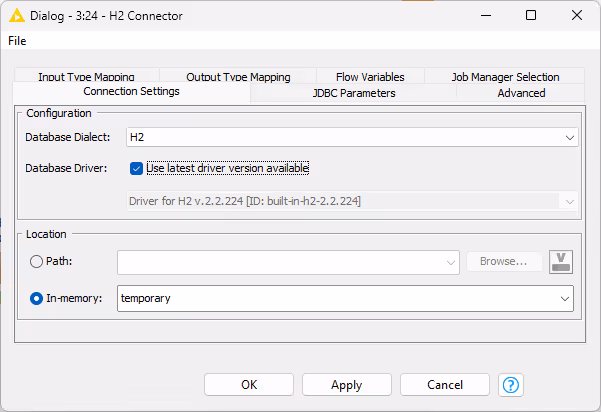Switch to the JDBC Parameters tab
Viewport: 601px width, 412px height.
tap(353, 93)
